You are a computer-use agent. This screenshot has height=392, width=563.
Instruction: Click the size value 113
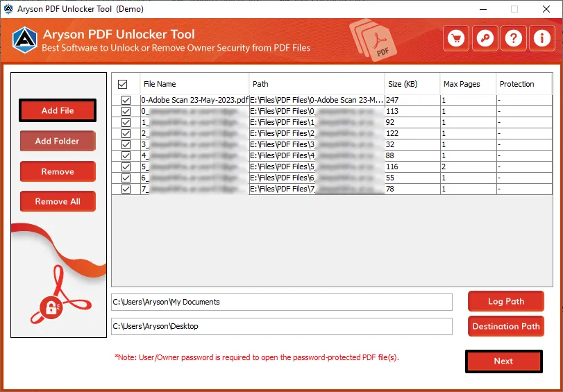click(x=392, y=111)
